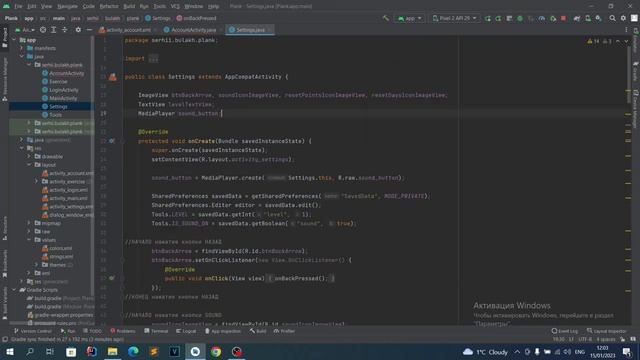Open Windows Start menu
Viewport: 640px width, 360px height.
pyautogui.click(x=10, y=351)
